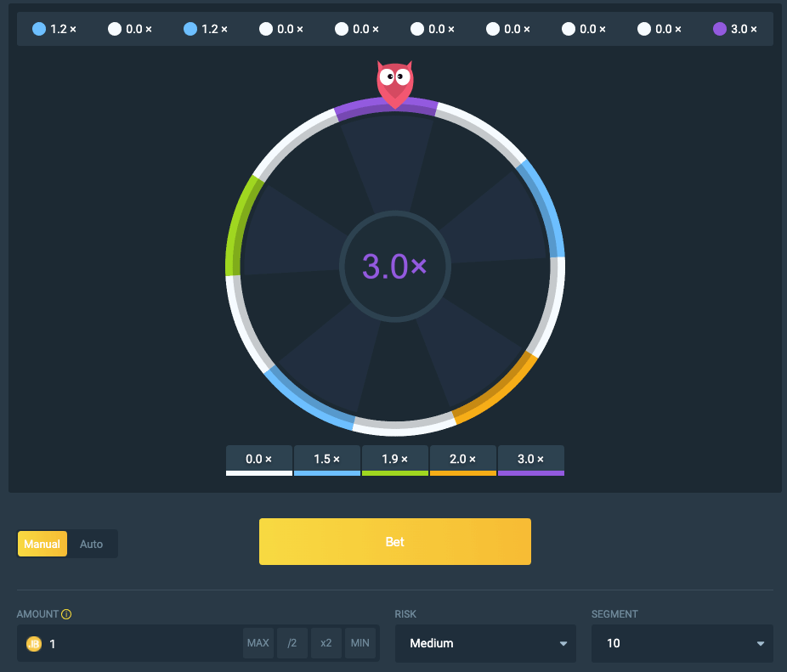The width and height of the screenshot is (787, 672).
Task: Click the 2.0× orange multiplier legend
Action: pyautogui.click(x=462, y=459)
